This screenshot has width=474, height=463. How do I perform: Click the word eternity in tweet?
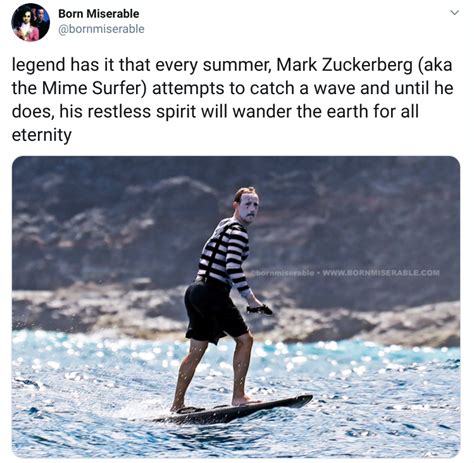click(42, 135)
